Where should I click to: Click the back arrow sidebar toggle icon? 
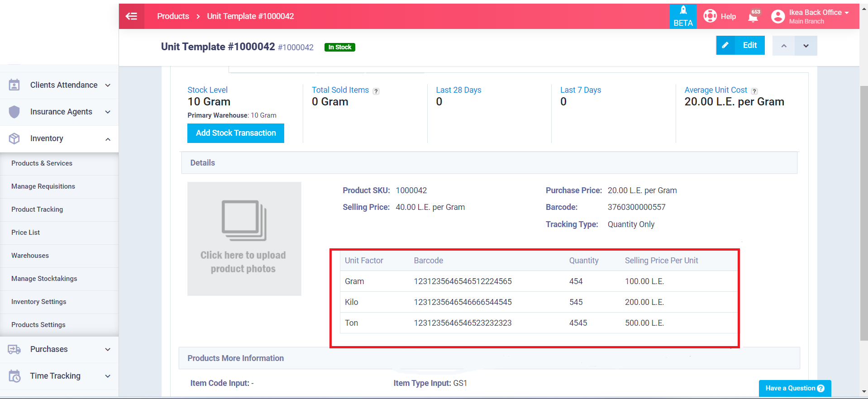click(131, 16)
